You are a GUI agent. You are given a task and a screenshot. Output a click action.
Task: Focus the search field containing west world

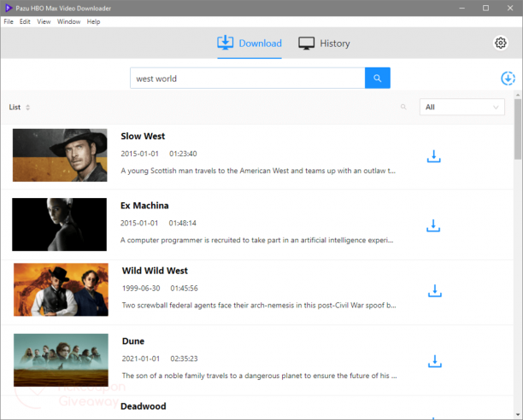pos(248,79)
